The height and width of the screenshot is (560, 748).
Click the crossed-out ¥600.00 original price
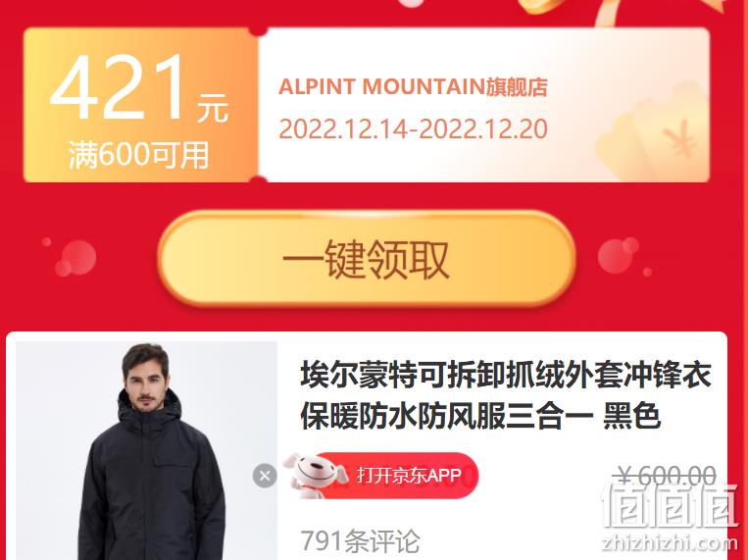point(665,476)
